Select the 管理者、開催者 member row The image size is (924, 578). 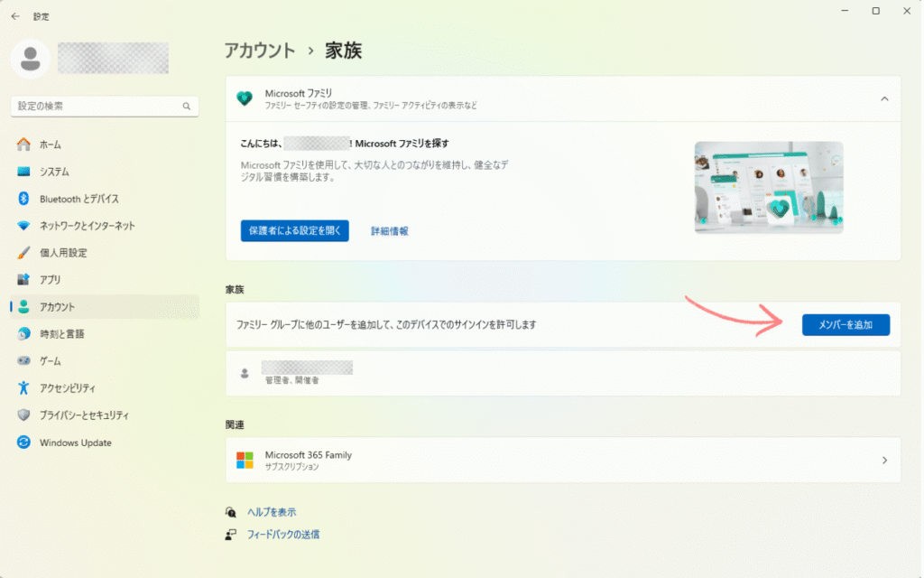(563, 373)
